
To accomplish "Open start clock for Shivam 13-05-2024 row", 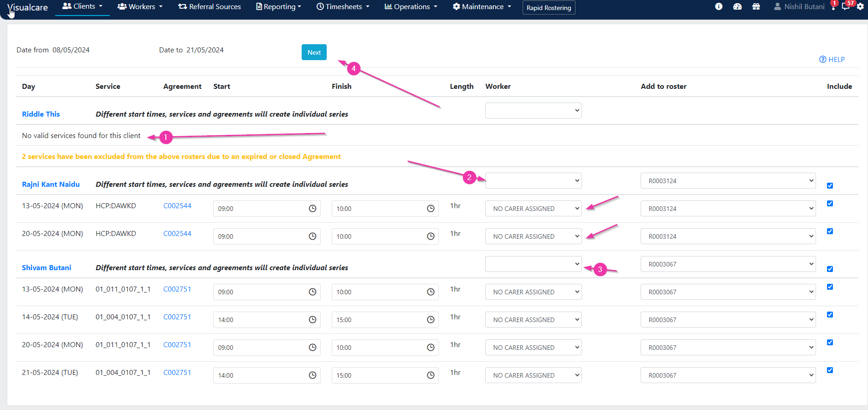I will tap(313, 292).
